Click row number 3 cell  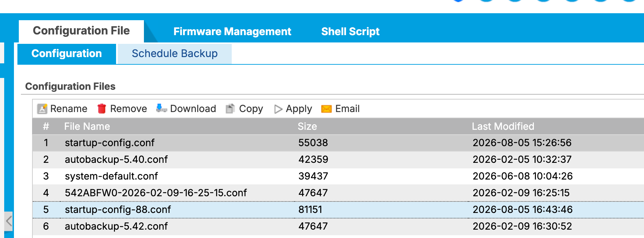click(x=46, y=176)
